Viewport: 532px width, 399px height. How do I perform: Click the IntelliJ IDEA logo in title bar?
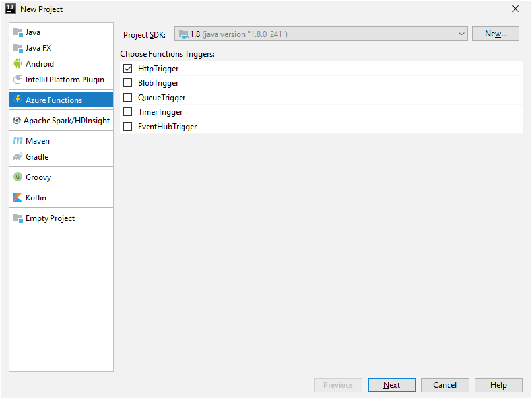[x=11, y=9]
